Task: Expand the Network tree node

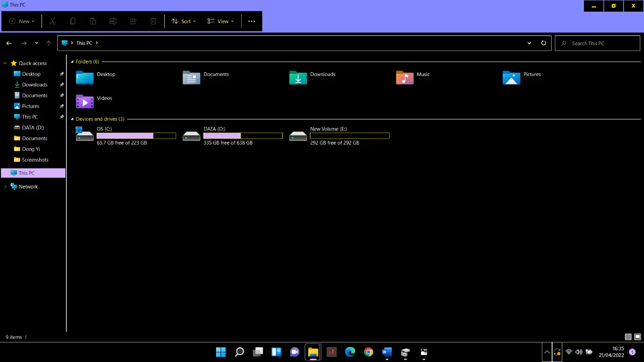Action: (5, 187)
